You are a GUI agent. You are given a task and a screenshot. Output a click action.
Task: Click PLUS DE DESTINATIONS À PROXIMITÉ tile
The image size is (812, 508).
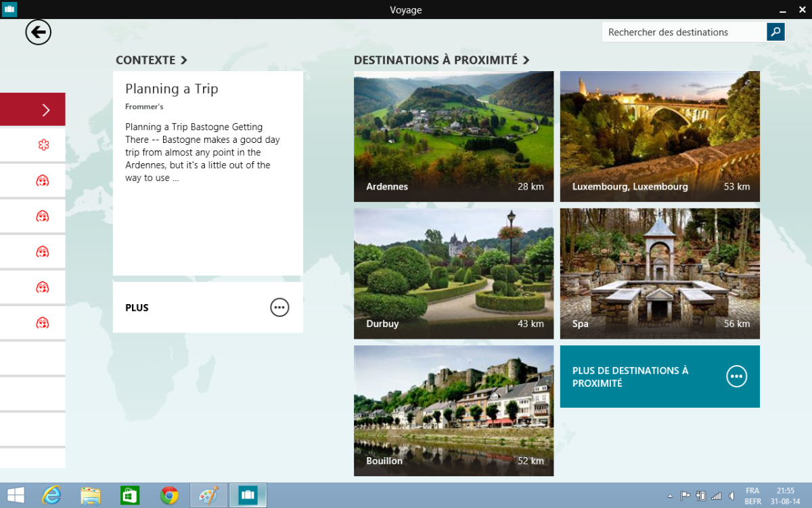pos(660,377)
